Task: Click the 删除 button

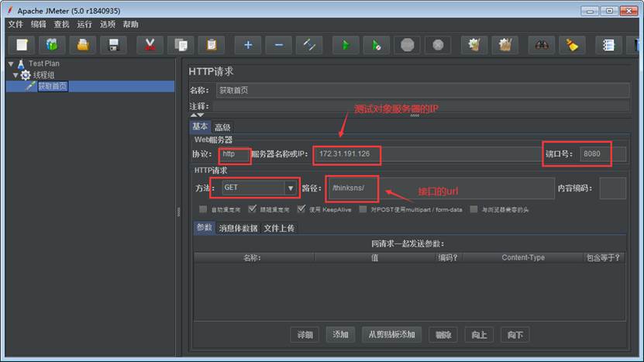Action: click(443, 335)
